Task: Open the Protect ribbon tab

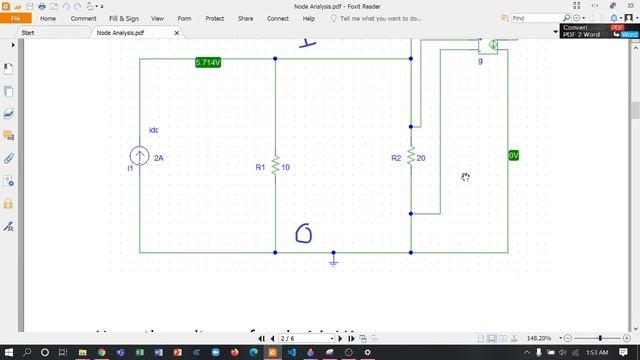Action: point(214,18)
